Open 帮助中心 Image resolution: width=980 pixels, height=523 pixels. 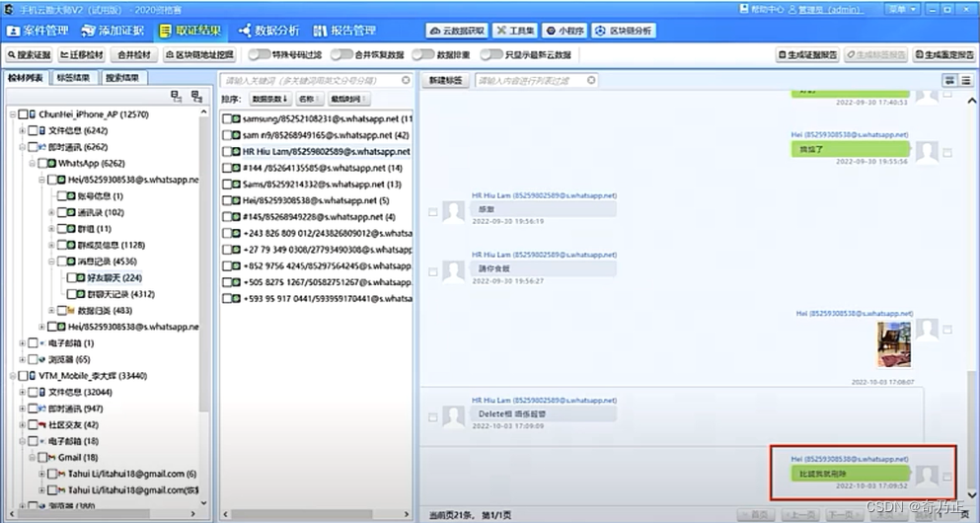(761, 9)
